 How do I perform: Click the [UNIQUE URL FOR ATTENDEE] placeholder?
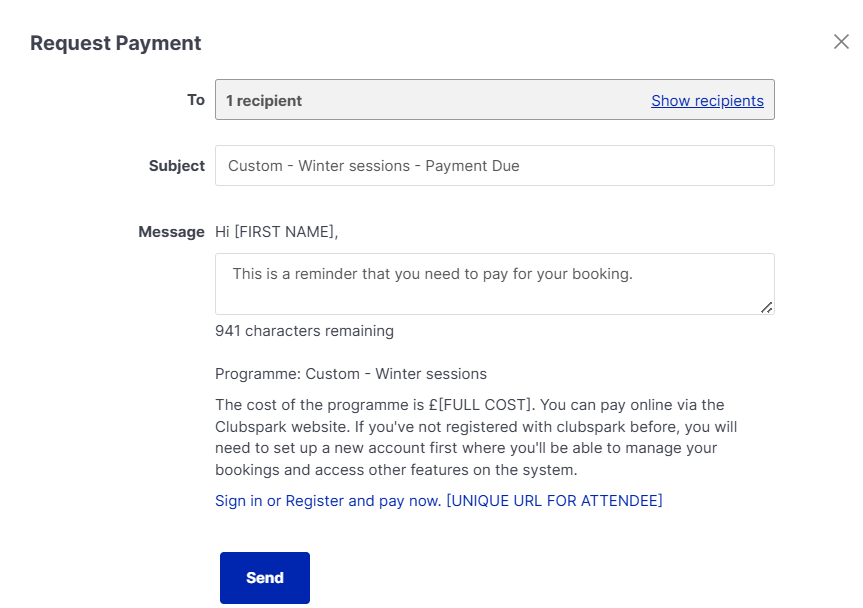pos(554,500)
